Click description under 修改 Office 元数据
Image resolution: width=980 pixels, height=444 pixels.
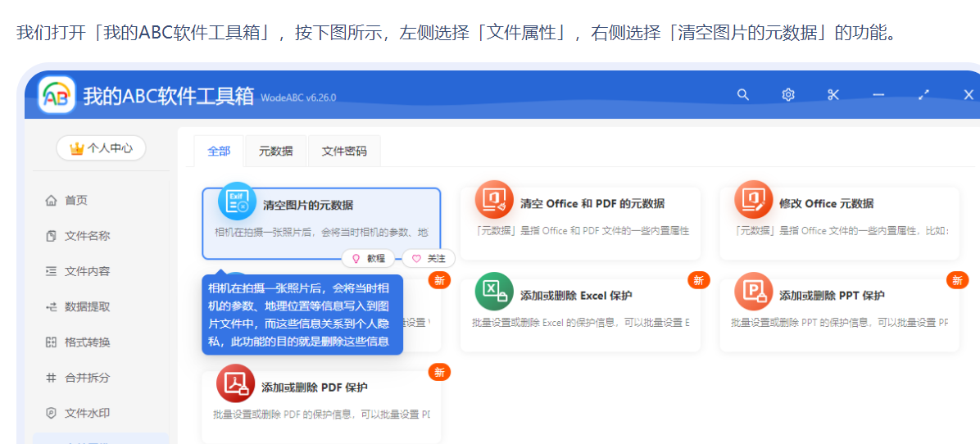(x=842, y=231)
